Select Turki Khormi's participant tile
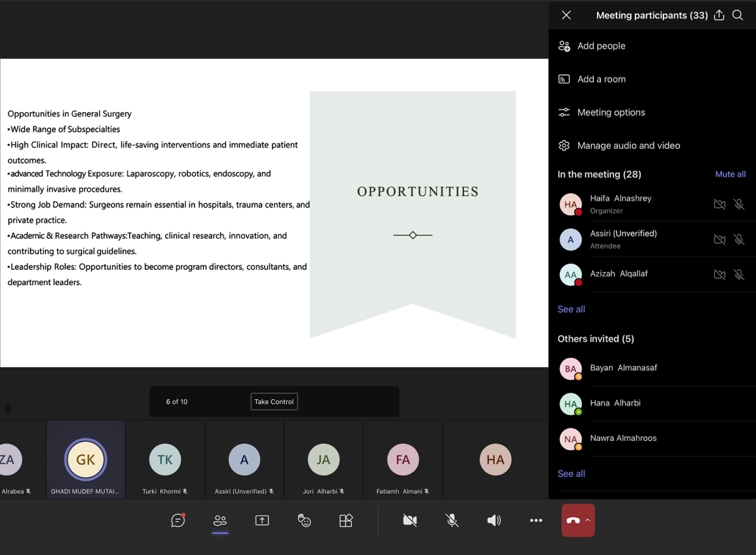Image resolution: width=756 pixels, height=555 pixels. pos(165,460)
